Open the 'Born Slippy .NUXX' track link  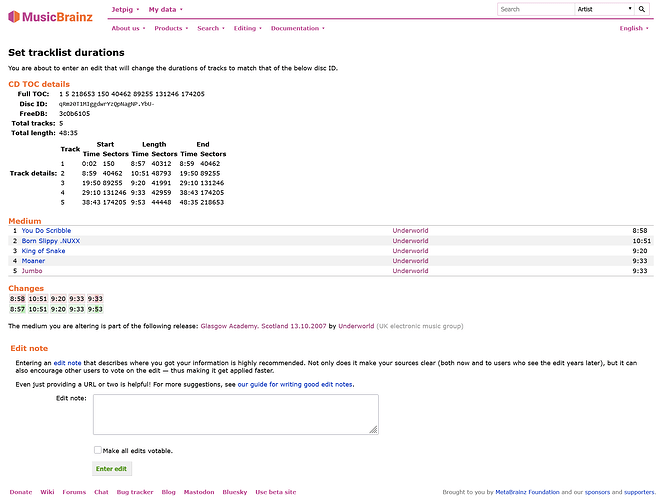52,241
